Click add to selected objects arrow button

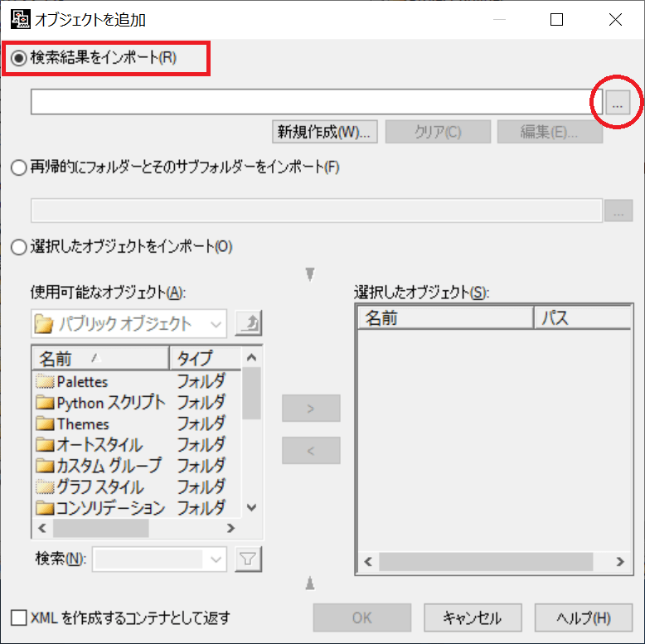point(311,409)
